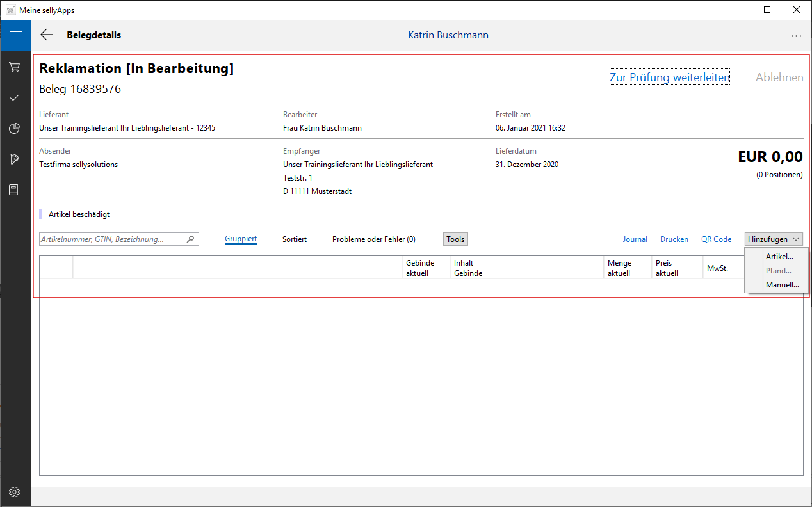
Task: Open the pie chart statistics icon
Action: click(x=15, y=129)
